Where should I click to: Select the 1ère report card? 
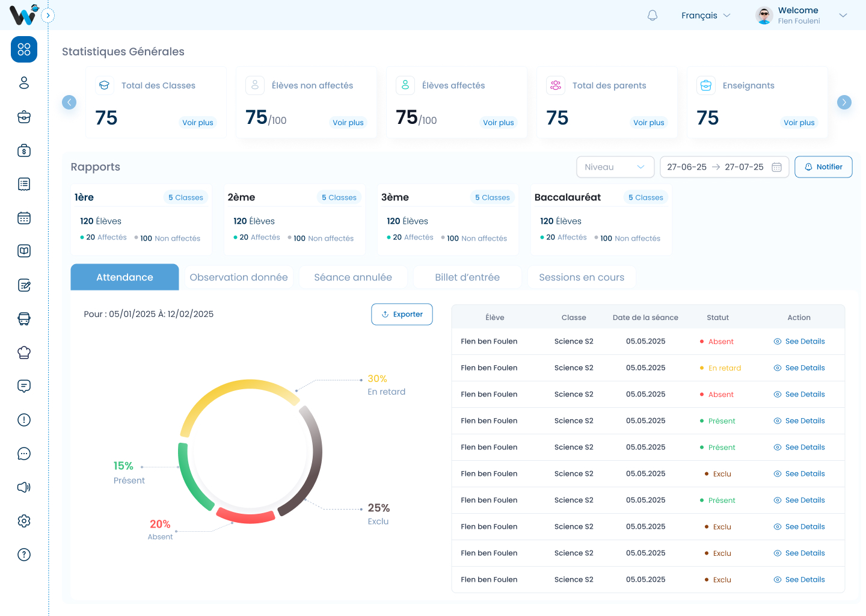tap(141, 220)
